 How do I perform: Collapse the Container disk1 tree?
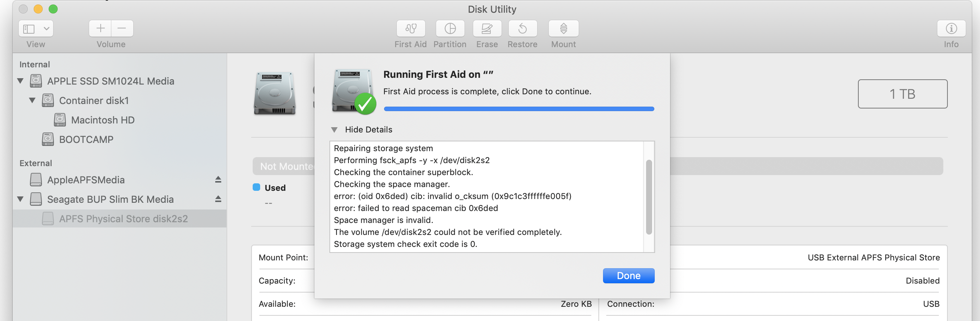[32, 100]
